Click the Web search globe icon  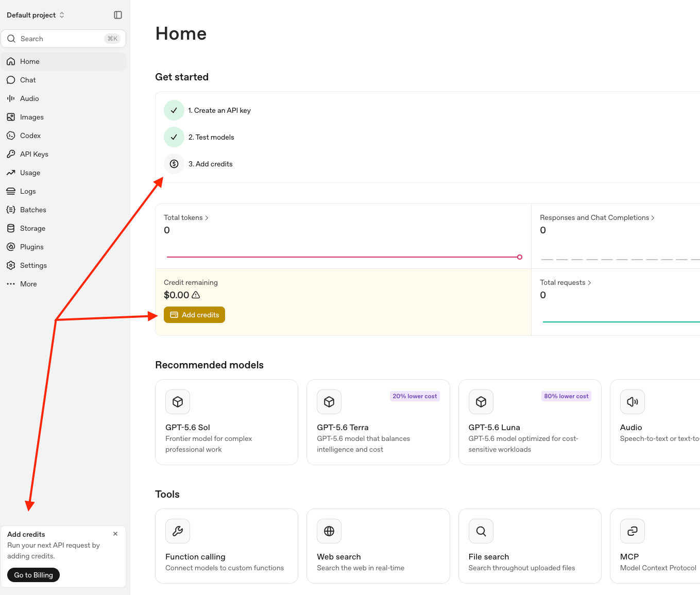[x=329, y=531]
